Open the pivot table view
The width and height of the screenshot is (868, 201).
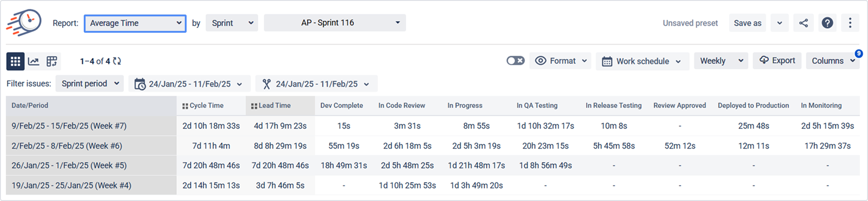tap(52, 61)
